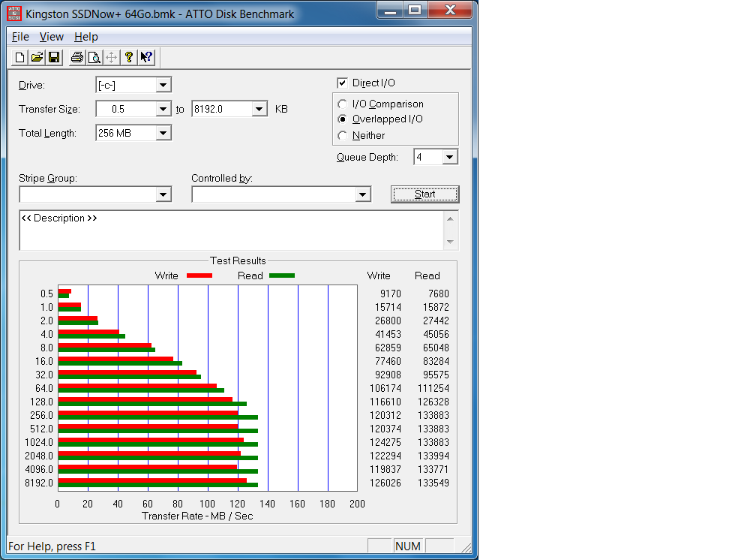This screenshot has width=756, height=560.
Task: Open the File menu
Action: (x=21, y=37)
